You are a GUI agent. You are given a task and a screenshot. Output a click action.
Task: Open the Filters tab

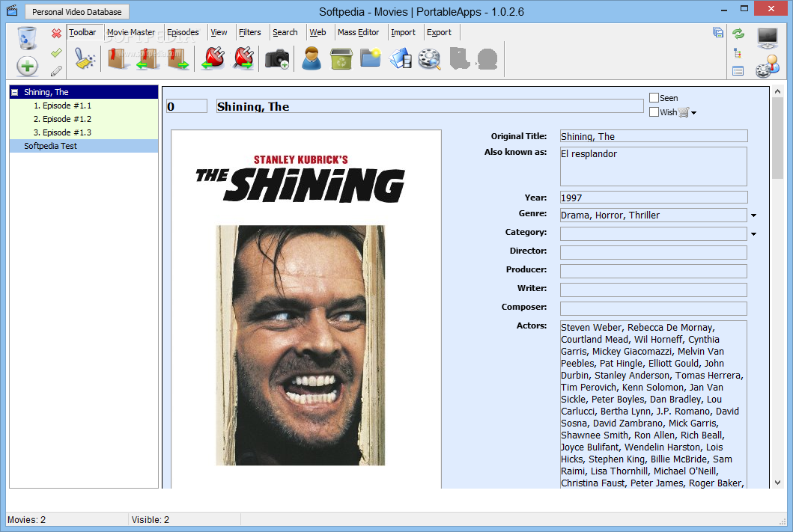click(250, 32)
